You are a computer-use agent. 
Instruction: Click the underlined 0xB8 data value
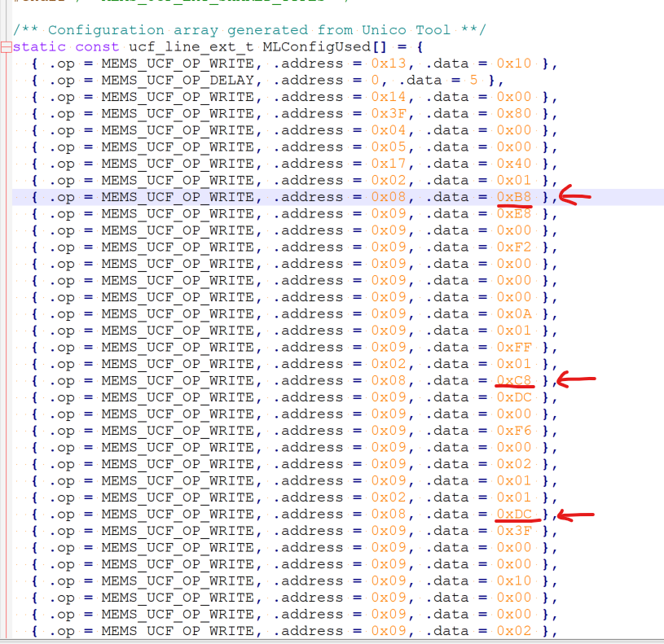tap(514, 196)
